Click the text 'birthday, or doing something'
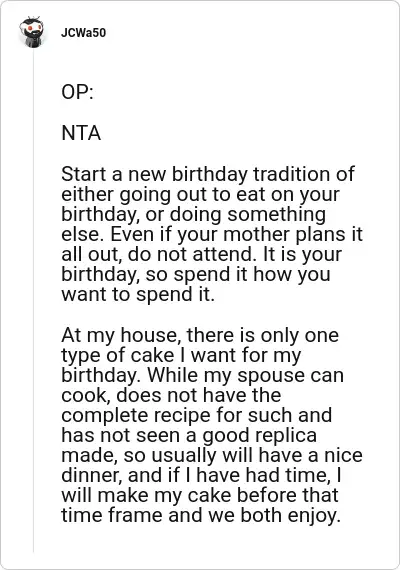The width and height of the screenshot is (400, 570). (x=193, y=214)
